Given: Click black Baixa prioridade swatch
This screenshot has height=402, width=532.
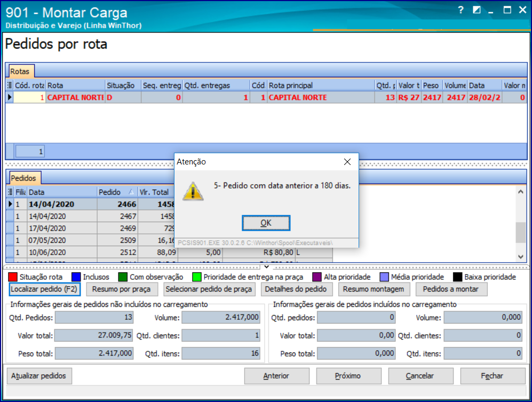Looking at the screenshot, I should [457, 277].
